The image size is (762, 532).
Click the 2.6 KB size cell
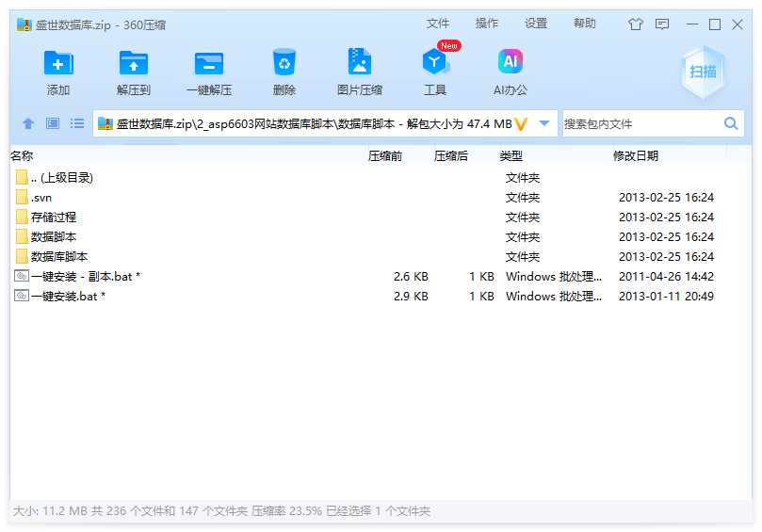pos(411,277)
